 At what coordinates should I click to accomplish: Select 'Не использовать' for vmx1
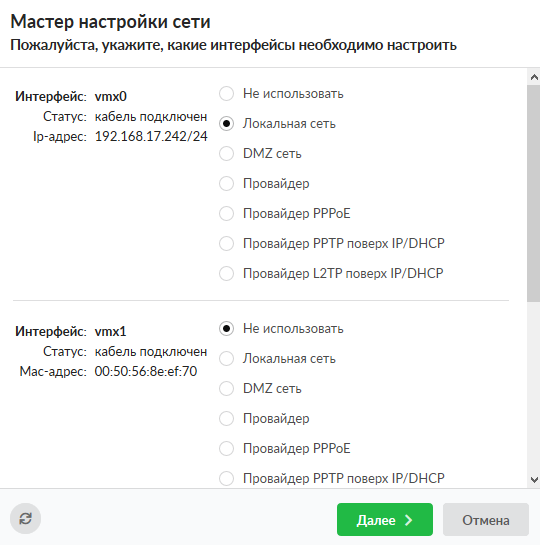pyautogui.click(x=226, y=328)
